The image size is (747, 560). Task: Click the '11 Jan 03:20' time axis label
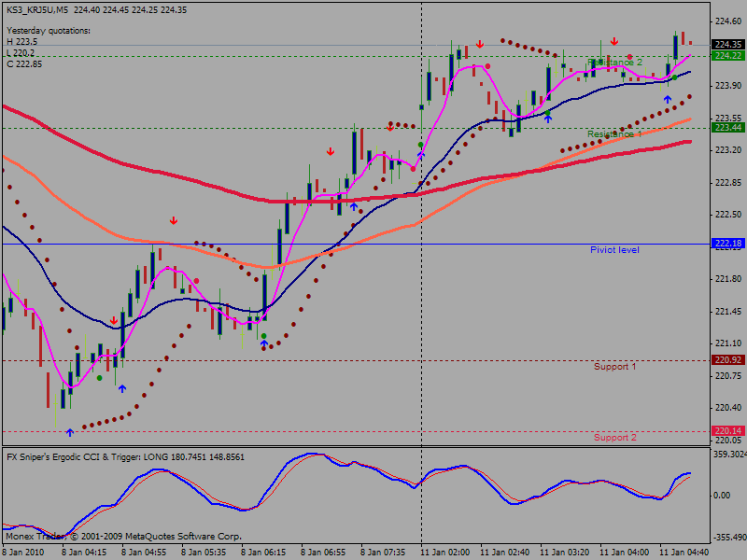[564, 553]
